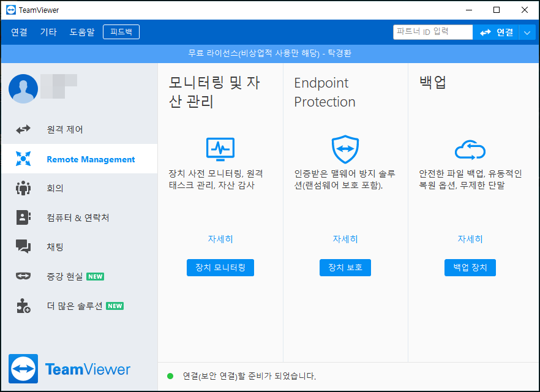Screen dimensions: 540x392
Task: Click the NEW badge next to 증강 현실
Action: click(x=96, y=277)
